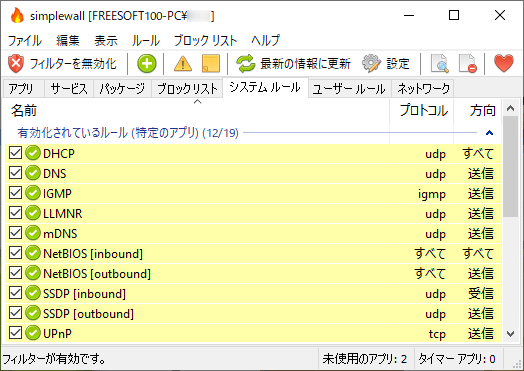Image resolution: width=524 pixels, height=371 pixels.
Task: Click the clear log page icon
Action: coord(468,64)
